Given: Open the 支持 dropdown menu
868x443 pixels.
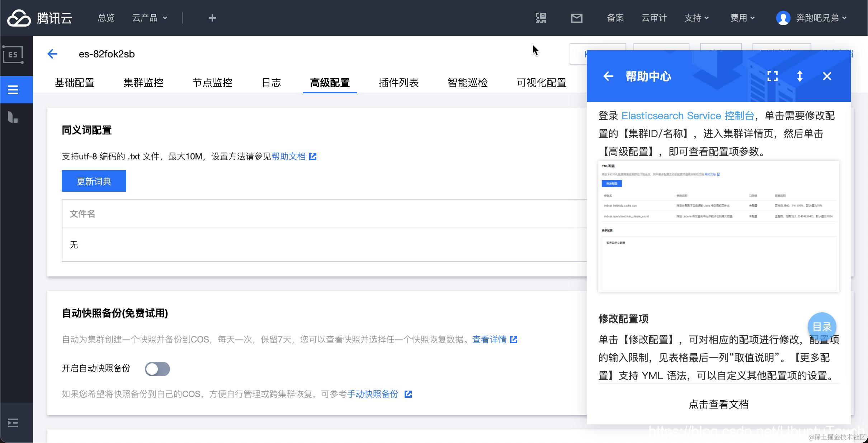Looking at the screenshot, I should [697, 18].
